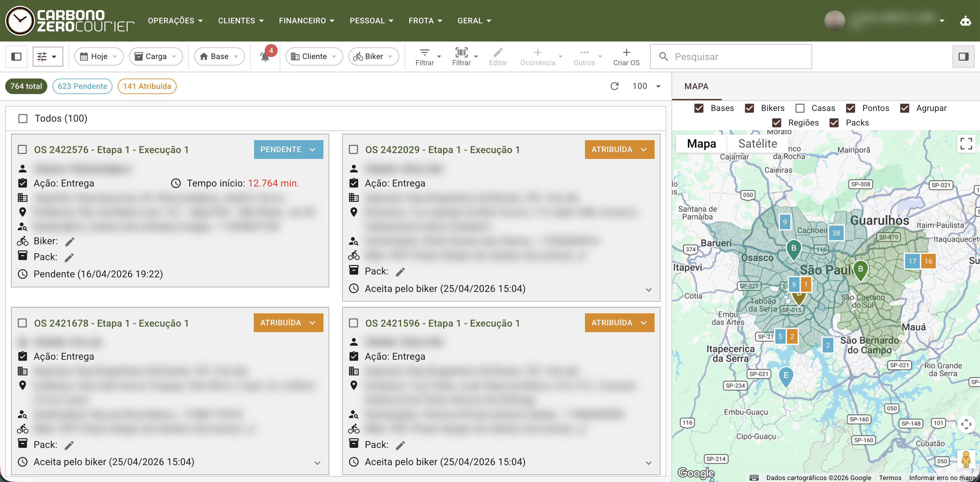Open the Hoje date filter dropdown
Screen dimensions: 980x482
[99, 57]
